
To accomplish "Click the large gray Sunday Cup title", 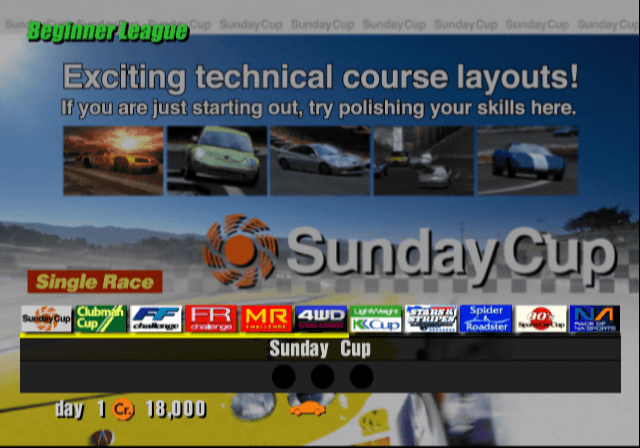I will coord(451,255).
